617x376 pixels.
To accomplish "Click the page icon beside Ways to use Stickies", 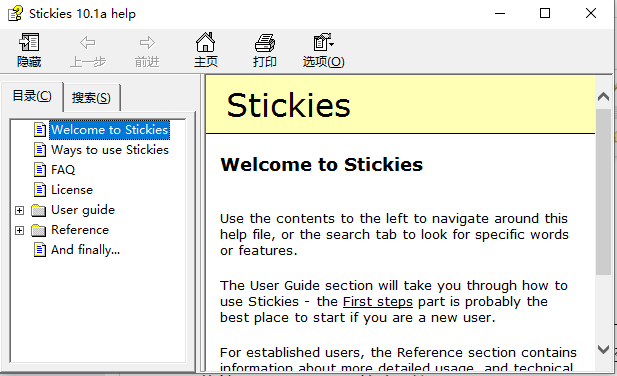I will [x=40, y=149].
